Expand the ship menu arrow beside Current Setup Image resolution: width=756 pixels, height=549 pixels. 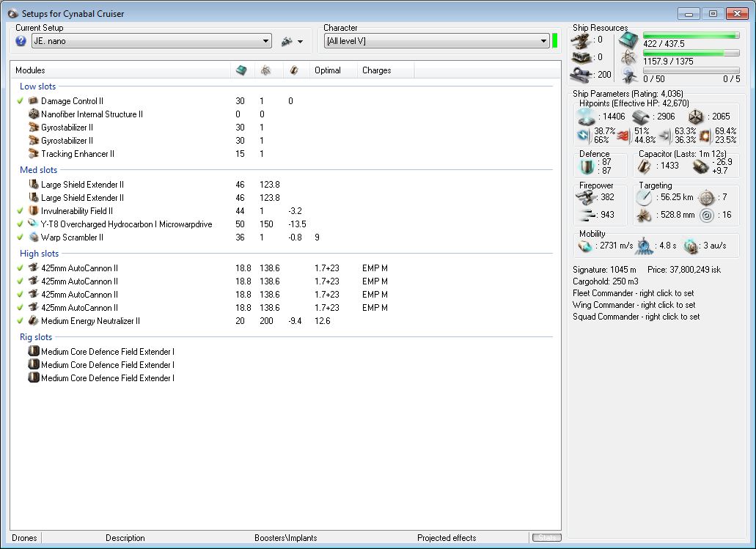coord(299,42)
